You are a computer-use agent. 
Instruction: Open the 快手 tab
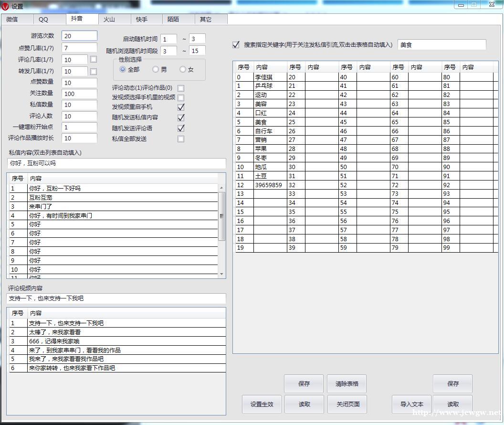[x=142, y=20]
